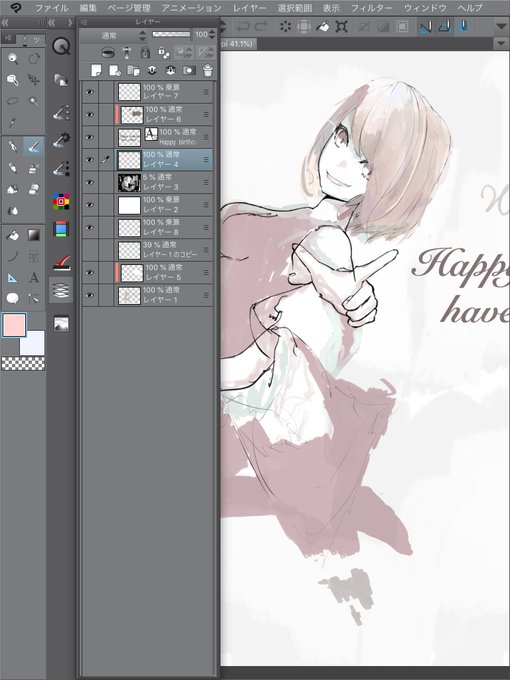This screenshot has height=680, width=510.
Task: Select the Auto select magic wand tool
Action: point(34,101)
